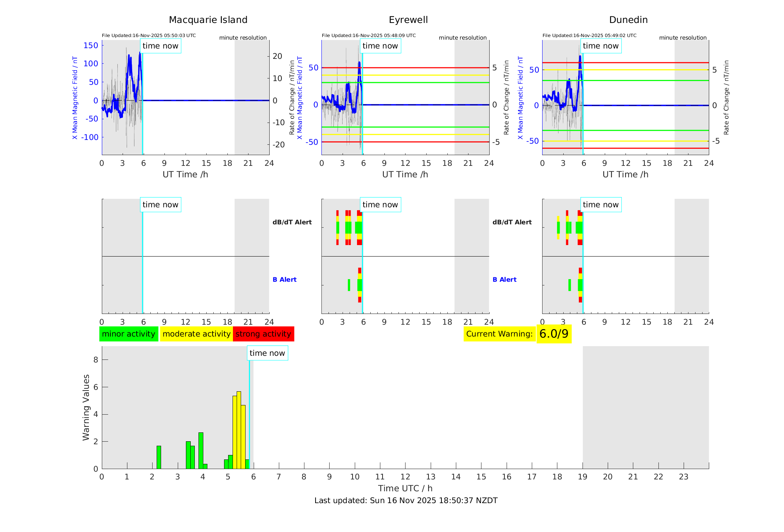Click the Last updated timestamp text
This screenshot has height=532, width=784.
pos(406,501)
